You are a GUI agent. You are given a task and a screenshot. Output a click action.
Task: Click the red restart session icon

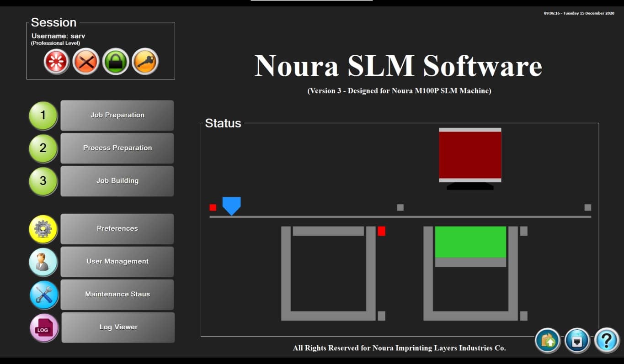55,61
